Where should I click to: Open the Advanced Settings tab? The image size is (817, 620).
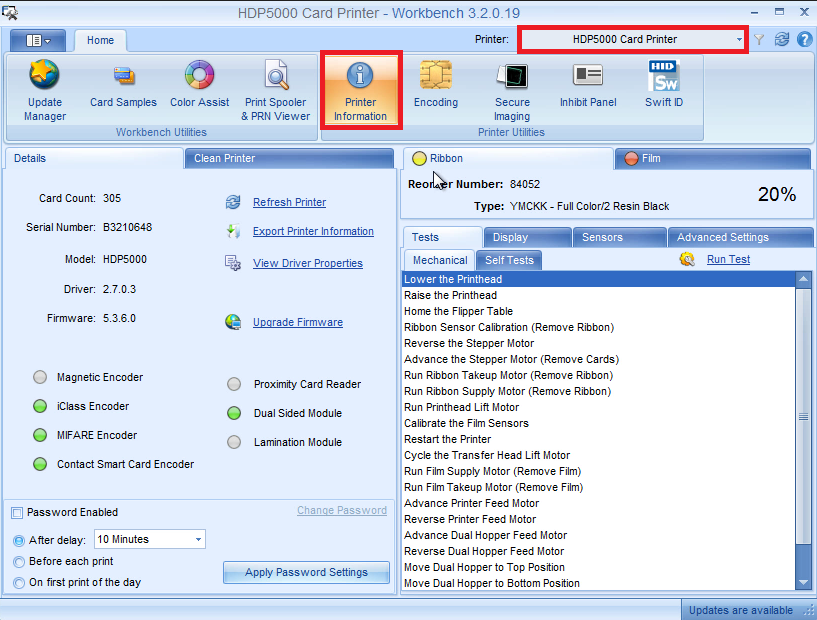coord(740,237)
